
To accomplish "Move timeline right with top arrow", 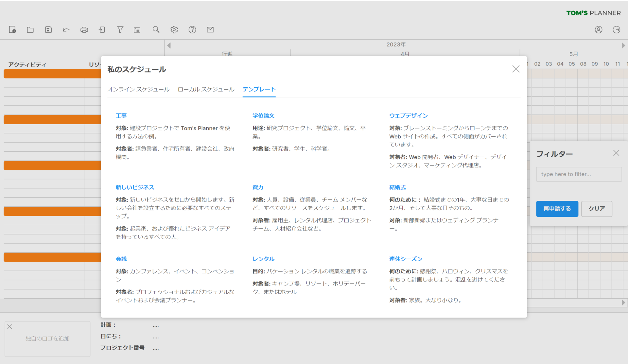I will (x=623, y=45).
